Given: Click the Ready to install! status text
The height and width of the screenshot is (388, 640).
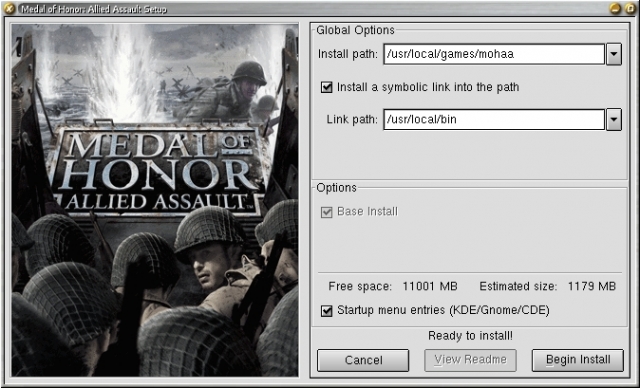Looking at the screenshot, I should click(470, 336).
